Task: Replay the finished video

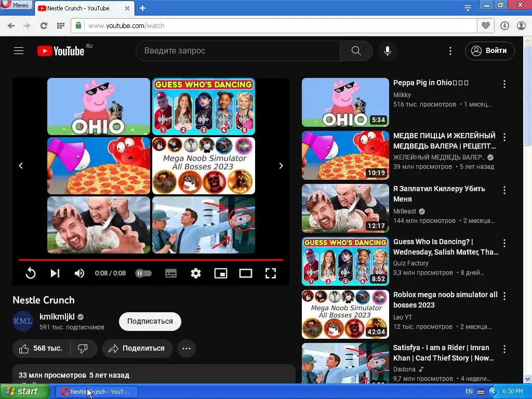Action: tap(31, 273)
